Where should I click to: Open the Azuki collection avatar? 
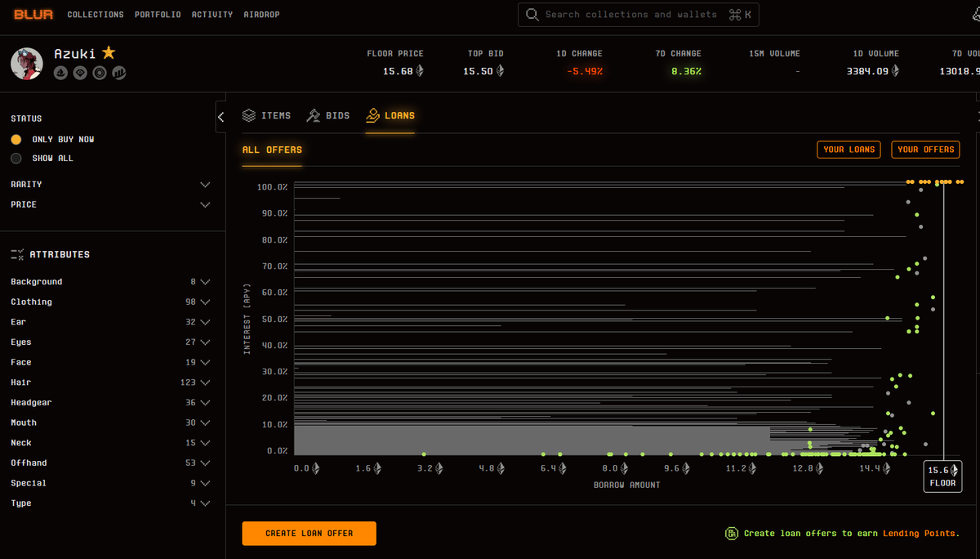click(27, 63)
